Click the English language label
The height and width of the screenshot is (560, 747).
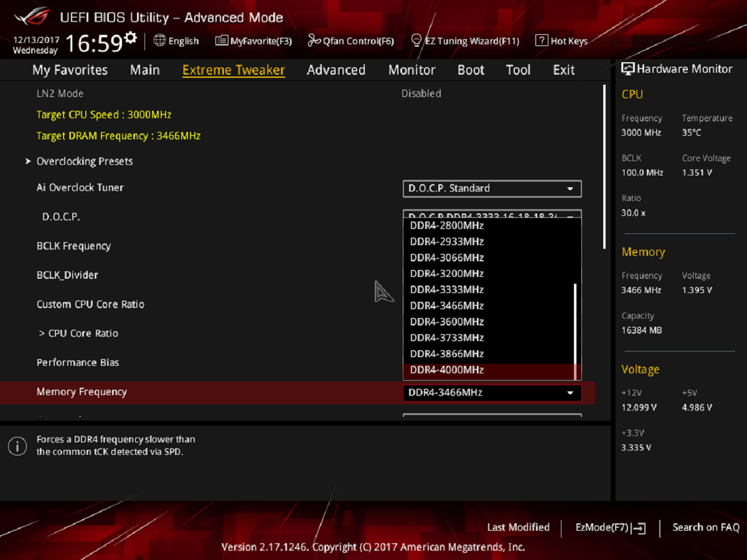pyautogui.click(x=184, y=41)
